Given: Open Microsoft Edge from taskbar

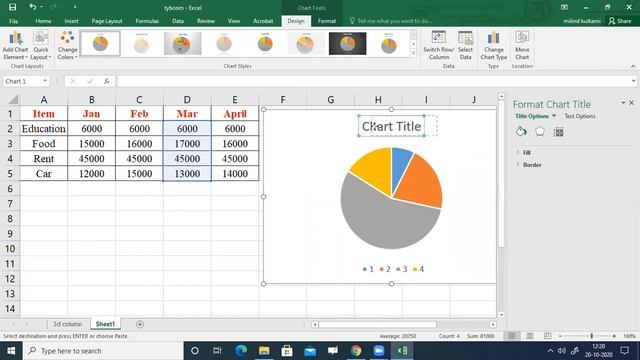Looking at the screenshot, I should click(241, 351).
